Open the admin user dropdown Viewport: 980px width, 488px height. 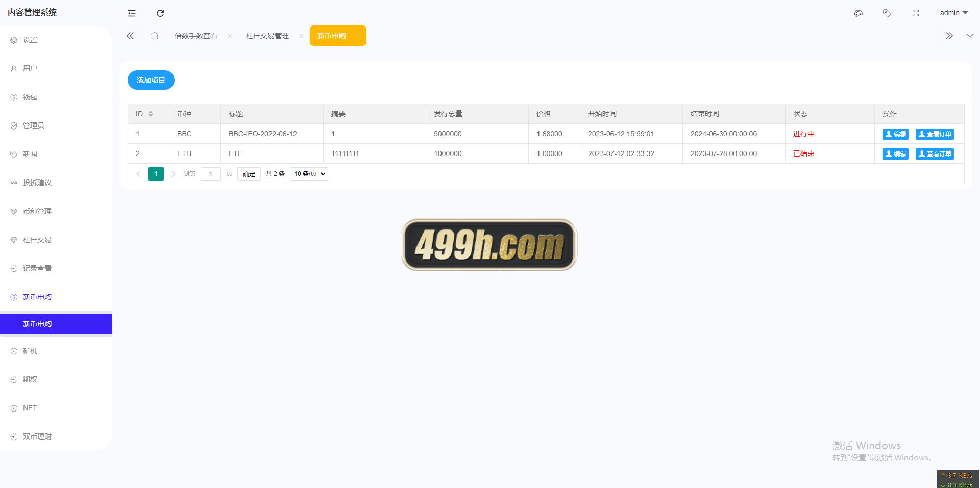(x=953, y=13)
